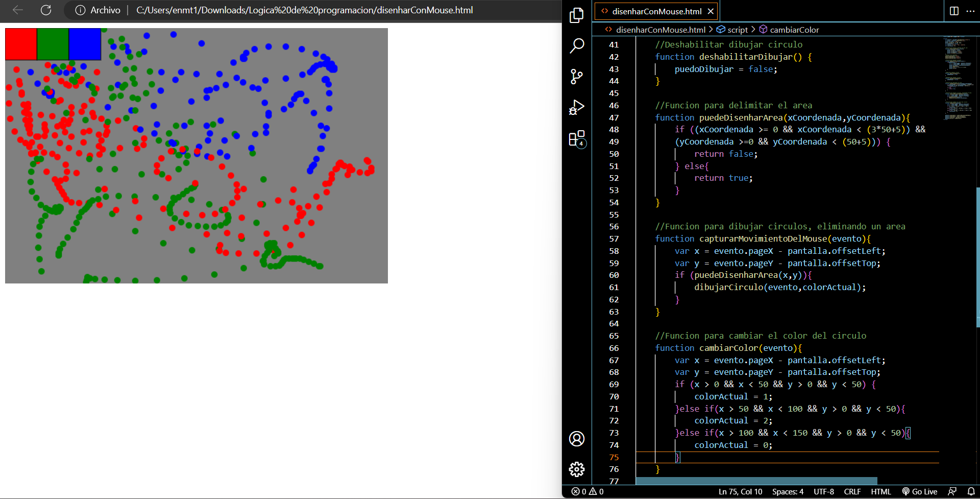Image resolution: width=980 pixels, height=499 pixels.
Task: Click the feedback icon in status bar
Action: point(952,491)
